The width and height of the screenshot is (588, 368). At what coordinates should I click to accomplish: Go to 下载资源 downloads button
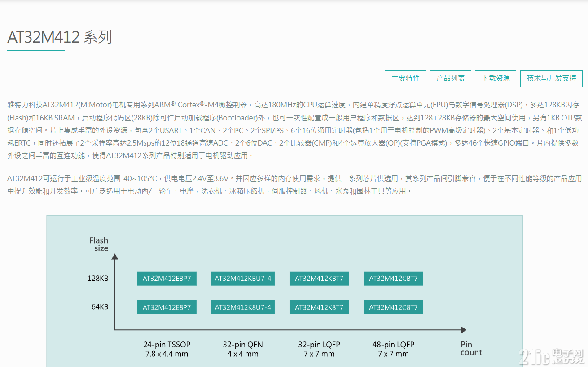496,79
